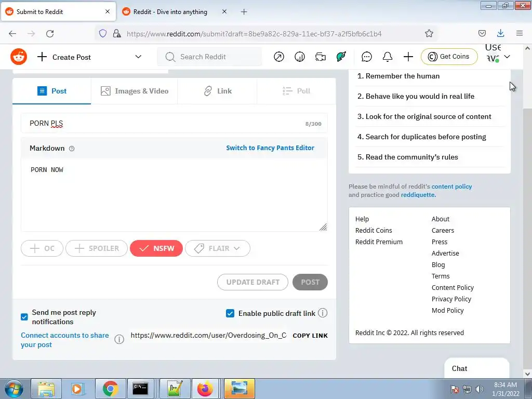Click the volume speaker tray icon
Screen dimensions: 532x399
(480, 389)
